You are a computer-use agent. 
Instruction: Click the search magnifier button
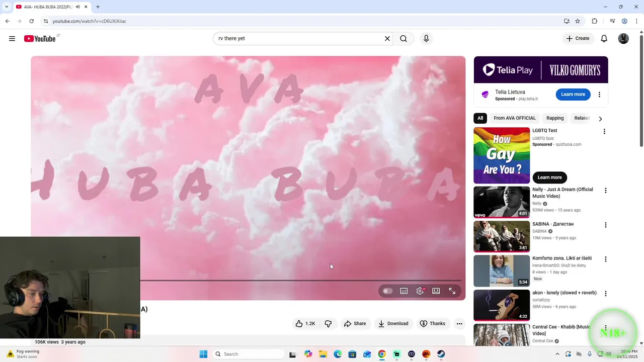(404, 39)
